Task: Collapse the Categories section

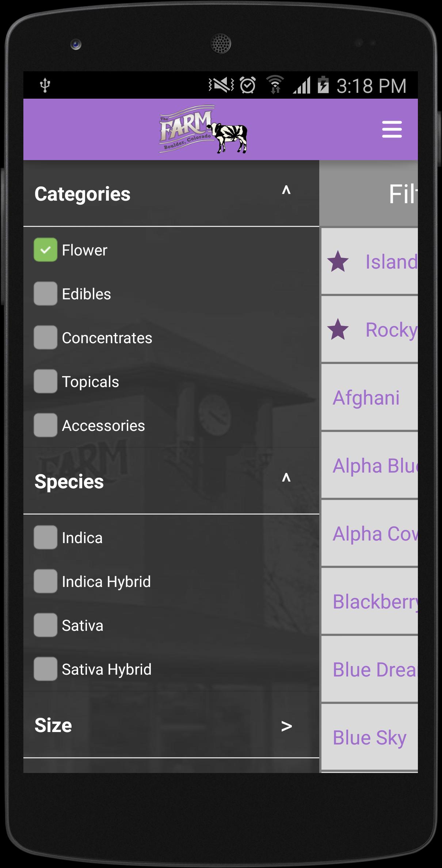Action: 286,191
